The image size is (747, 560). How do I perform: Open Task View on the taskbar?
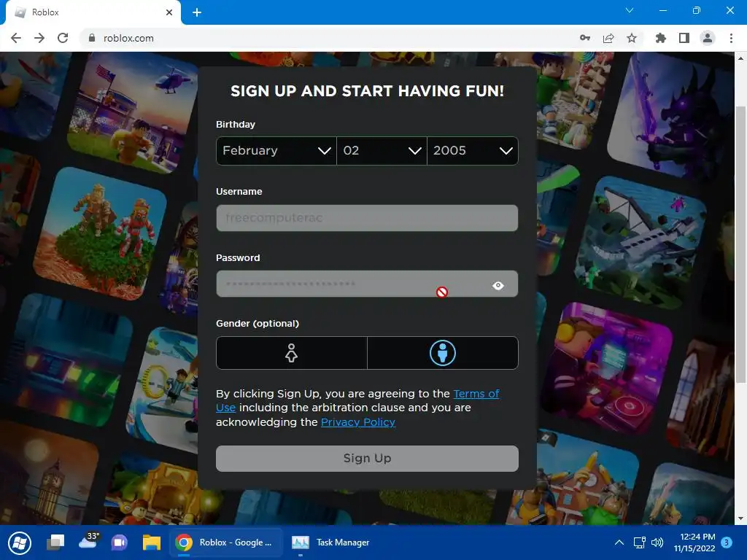(x=55, y=542)
